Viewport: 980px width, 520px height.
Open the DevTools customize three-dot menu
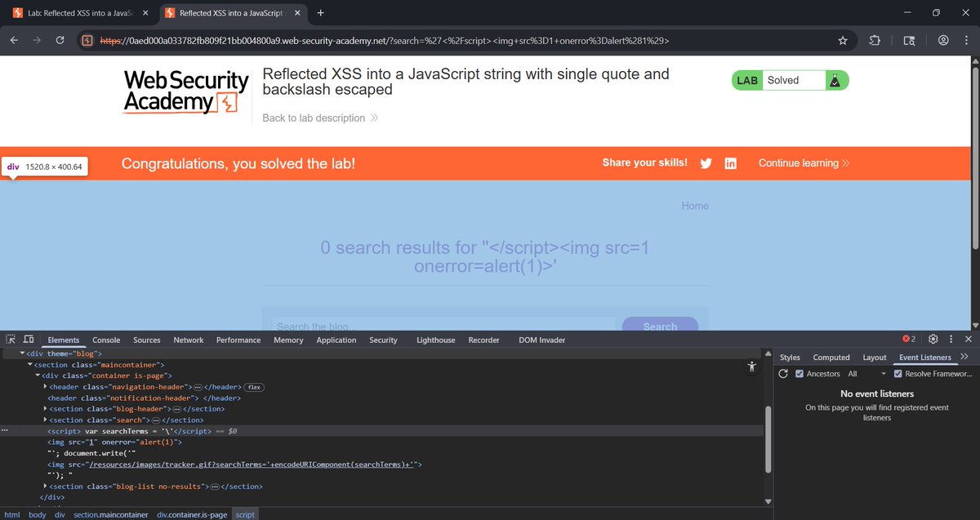pyautogui.click(x=951, y=339)
